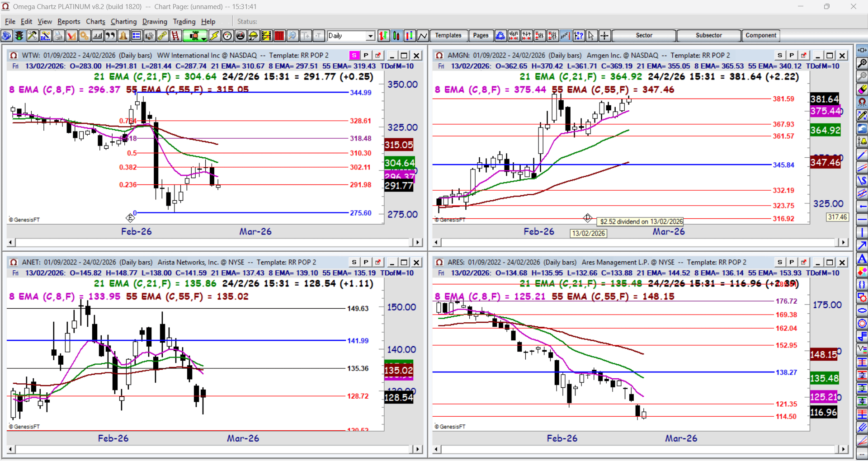Click the red grid toolbar icon

click(280, 36)
